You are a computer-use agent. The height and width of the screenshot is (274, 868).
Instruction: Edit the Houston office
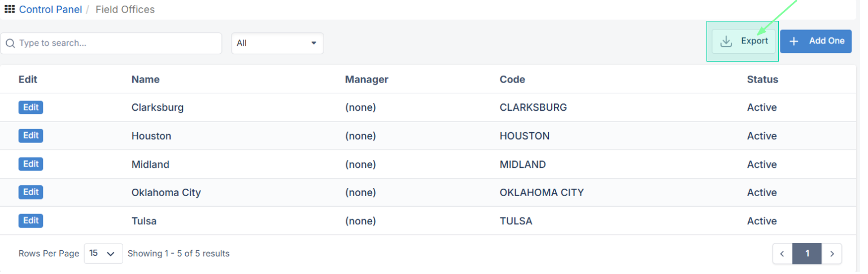[31, 136]
